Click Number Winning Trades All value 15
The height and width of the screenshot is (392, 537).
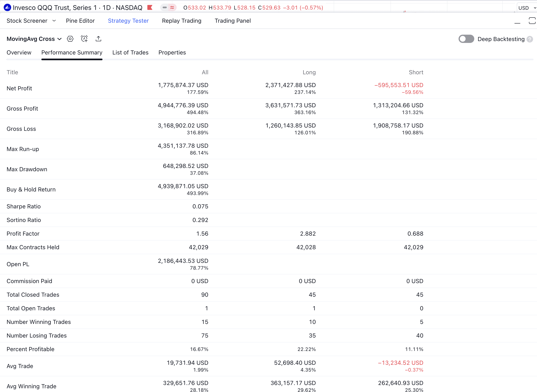pyautogui.click(x=205, y=322)
